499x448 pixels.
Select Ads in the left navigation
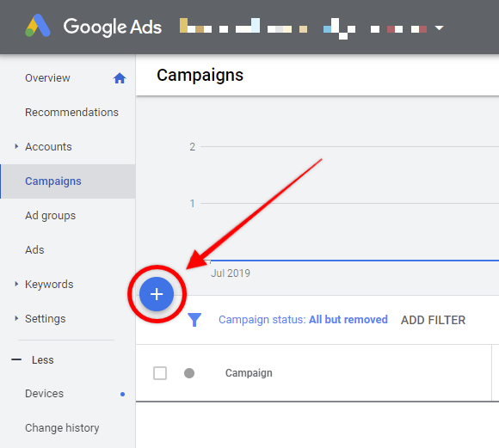tap(34, 249)
